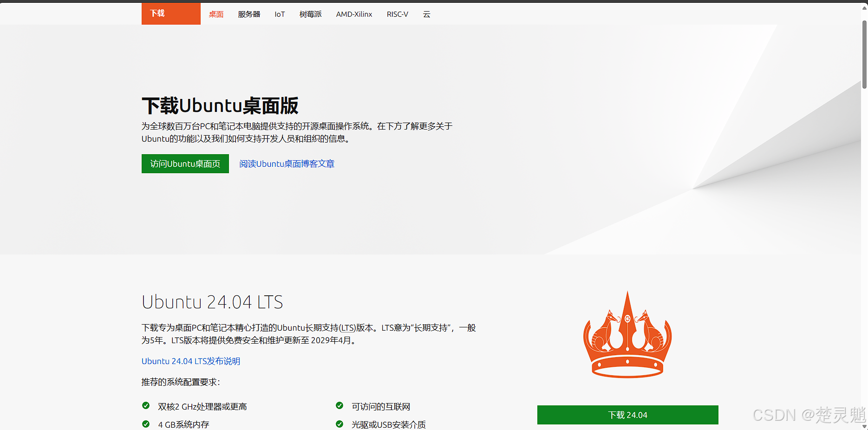868x430 pixels.
Task: Select the AMD-Xilinx tab
Action: pos(354,14)
